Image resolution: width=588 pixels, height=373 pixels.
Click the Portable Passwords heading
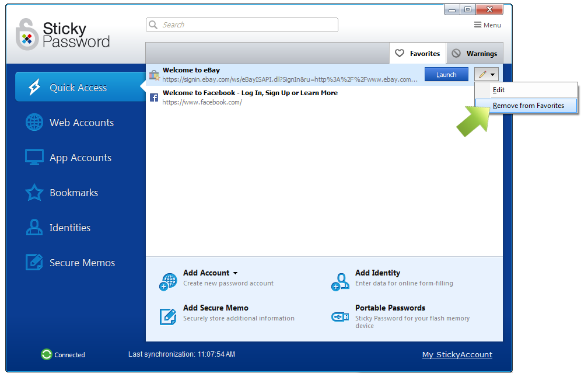point(390,308)
